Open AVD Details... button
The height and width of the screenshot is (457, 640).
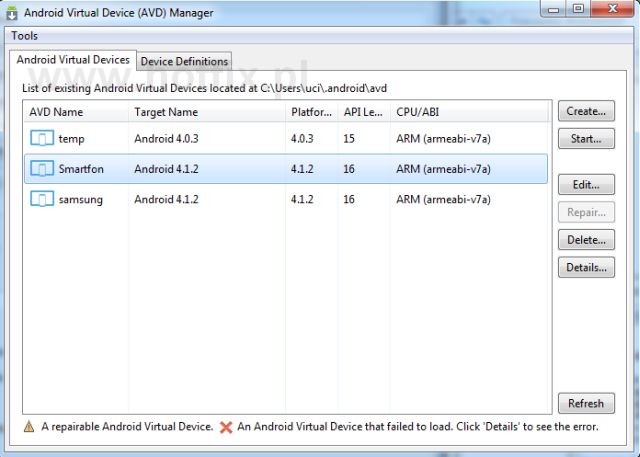586,267
